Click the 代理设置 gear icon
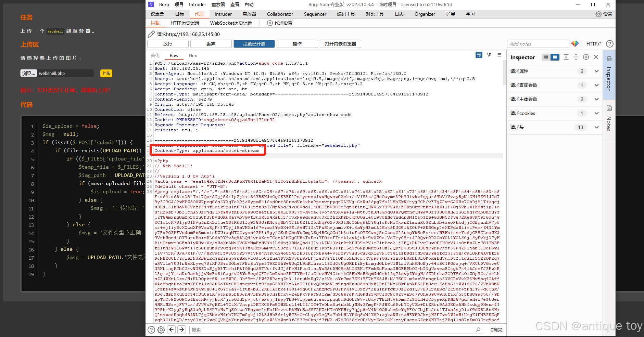Image resolution: width=644 pixels, height=337 pixels. point(270,23)
